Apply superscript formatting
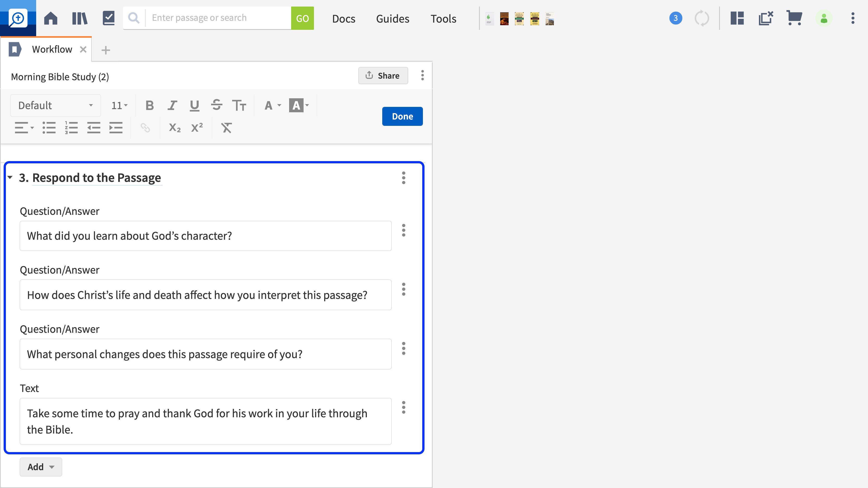868x488 pixels. click(x=197, y=128)
